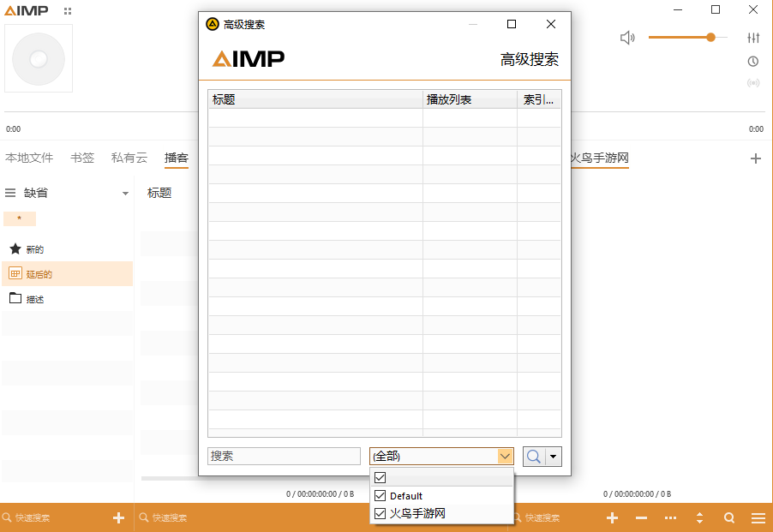This screenshot has width=773, height=532.
Task: Maximize the AIMP main window
Action: pos(716,10)
